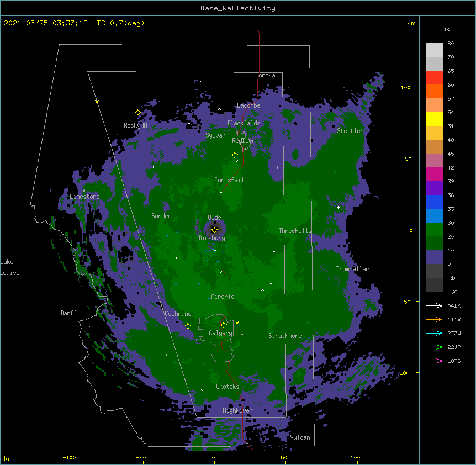Click the Okotoks label

click(x=228, y=387)
